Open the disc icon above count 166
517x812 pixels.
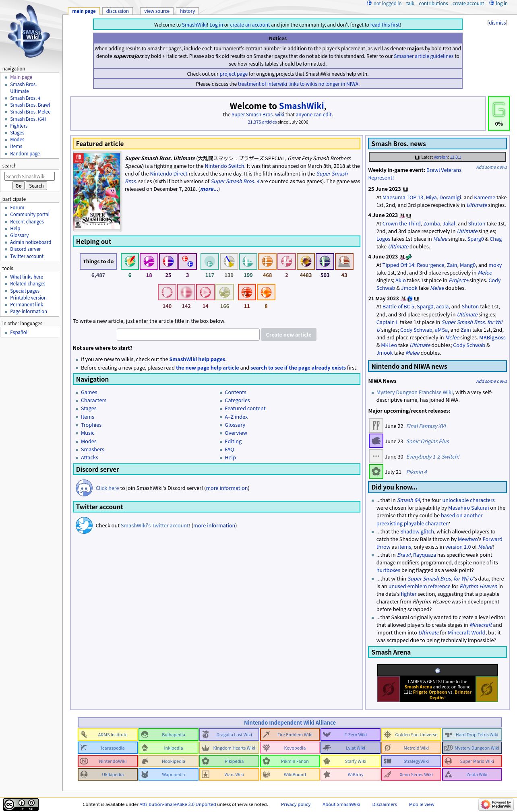click(x=225, y=292)
